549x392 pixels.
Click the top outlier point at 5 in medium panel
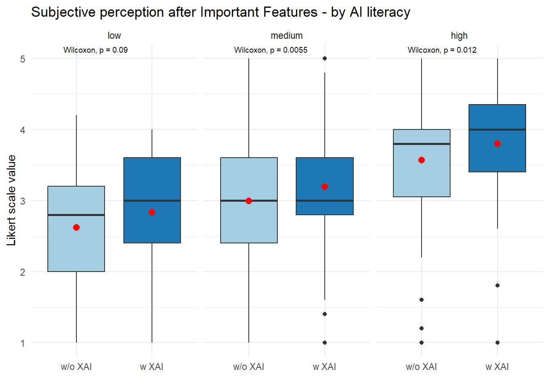(x=325, y=58)
